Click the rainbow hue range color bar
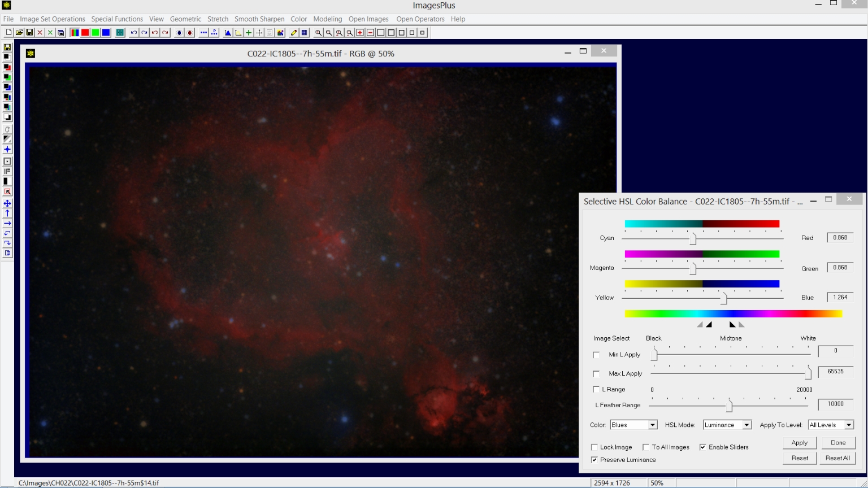The width and height of the screenshot is (868, 488). pos(734,313)
